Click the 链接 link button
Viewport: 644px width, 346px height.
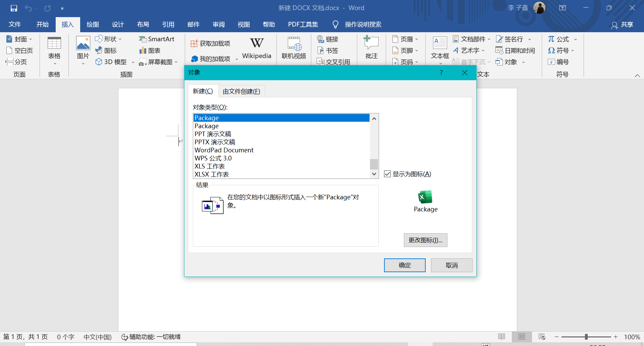tap(328, 39)
